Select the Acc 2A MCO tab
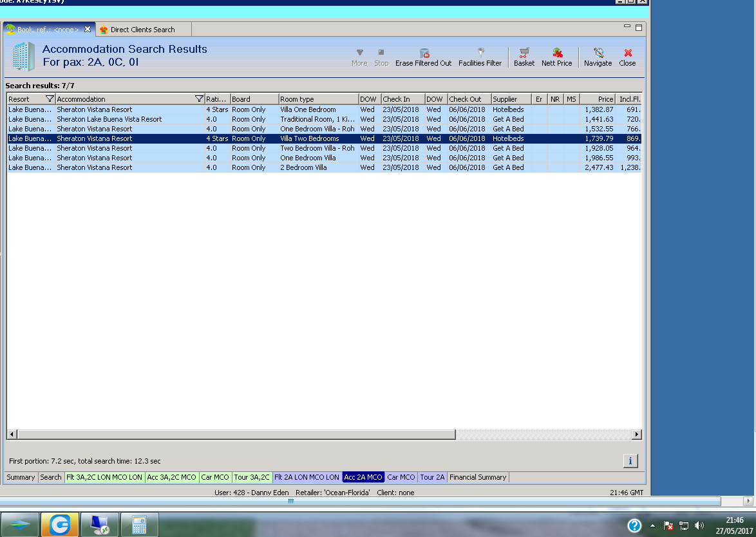 tap(363, 477)
